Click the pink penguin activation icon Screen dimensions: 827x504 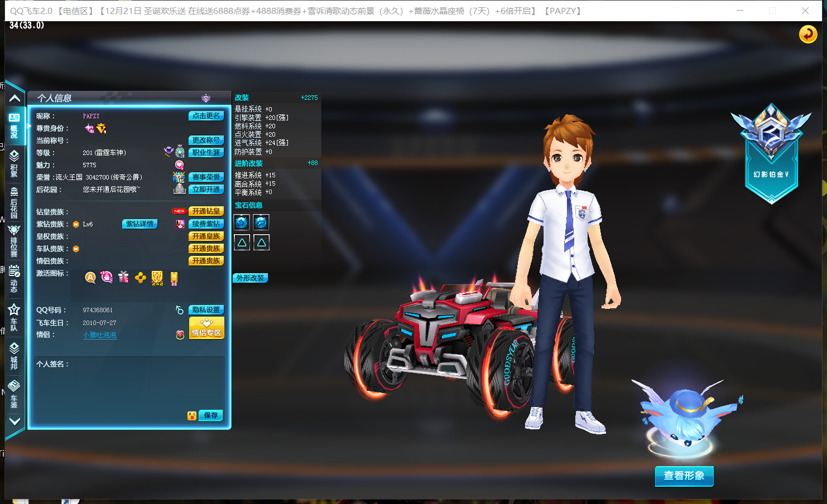(x=107, y=277)
